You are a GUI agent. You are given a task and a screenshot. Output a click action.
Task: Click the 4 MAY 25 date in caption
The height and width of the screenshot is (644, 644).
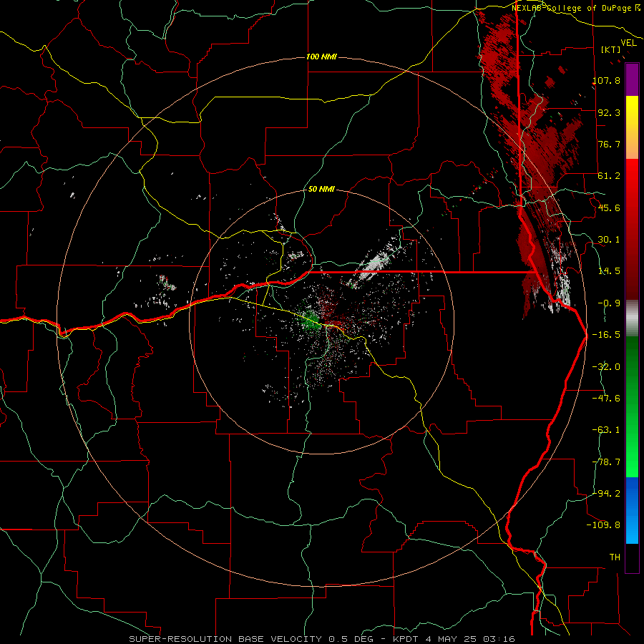452,639
